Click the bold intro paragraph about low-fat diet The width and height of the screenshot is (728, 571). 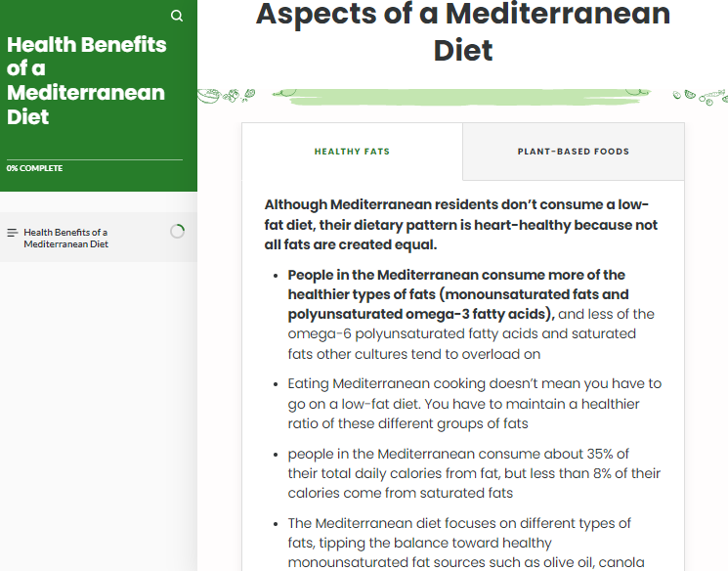[x=461, y=225]
